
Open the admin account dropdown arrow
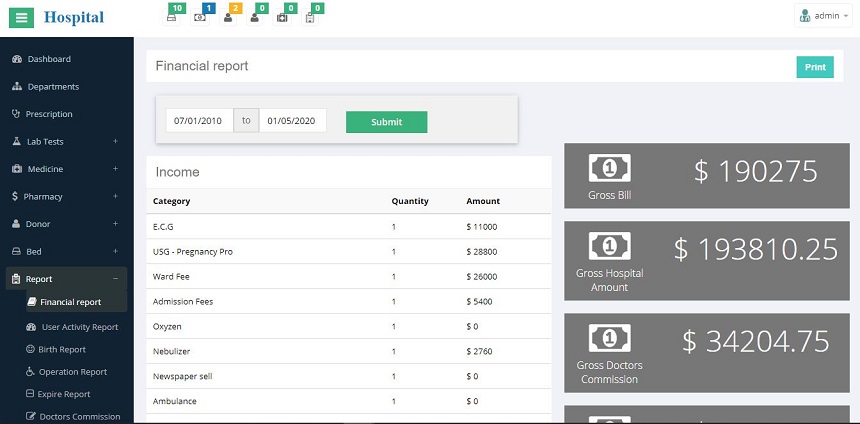point(846,16)
